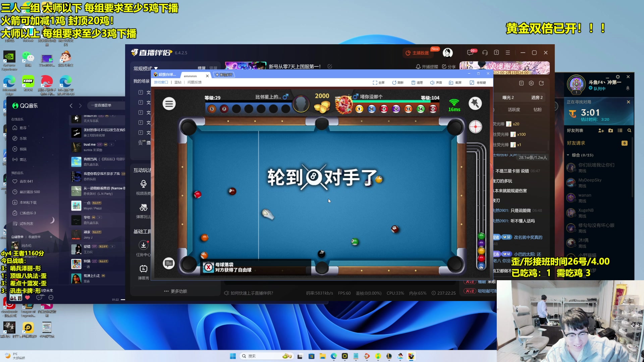Viewport: 644px width, 362px height.
Task: Edit the live stream title pencil icon
Action: (330, 66)
